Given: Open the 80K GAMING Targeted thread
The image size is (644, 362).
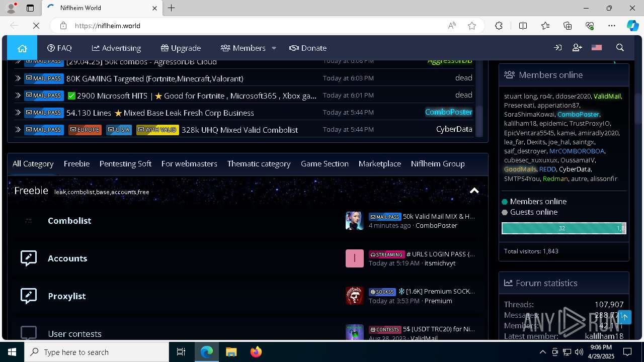Looking at the screenshot, I should click(x=155, y=78).
